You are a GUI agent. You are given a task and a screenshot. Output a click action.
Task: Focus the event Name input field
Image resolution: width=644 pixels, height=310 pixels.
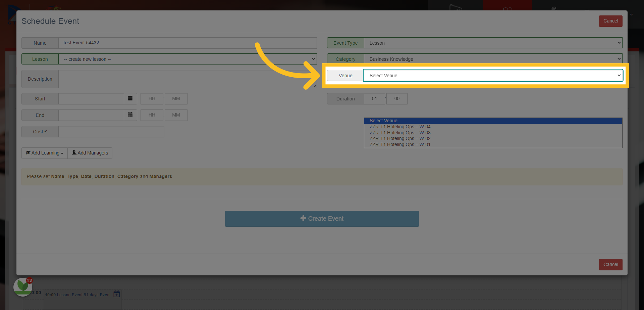(187, 43)
